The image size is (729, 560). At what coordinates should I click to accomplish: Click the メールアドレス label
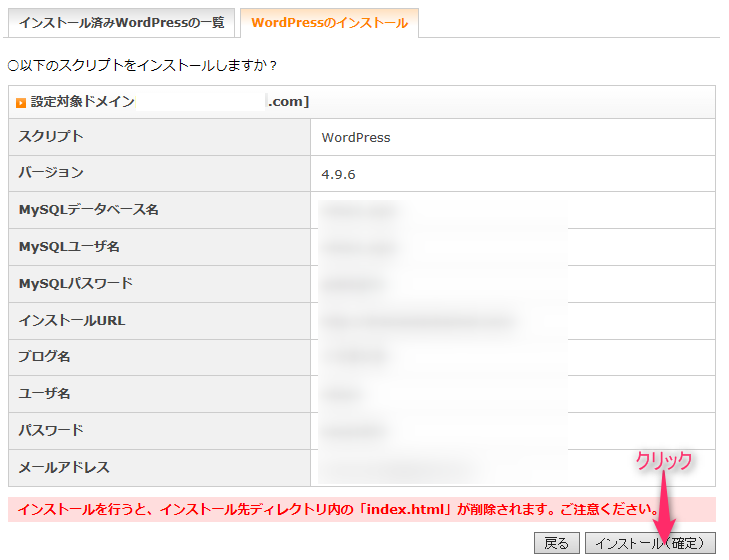click(64, 467)
